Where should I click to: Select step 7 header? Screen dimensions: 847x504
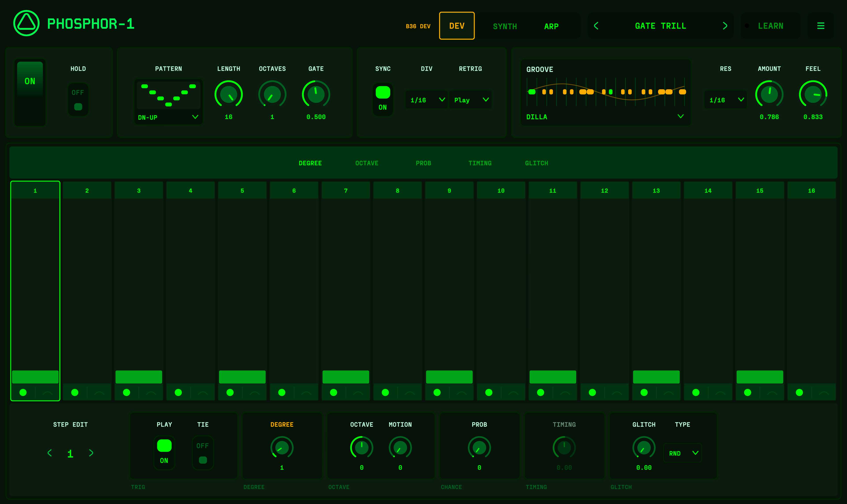pos(346,191)
